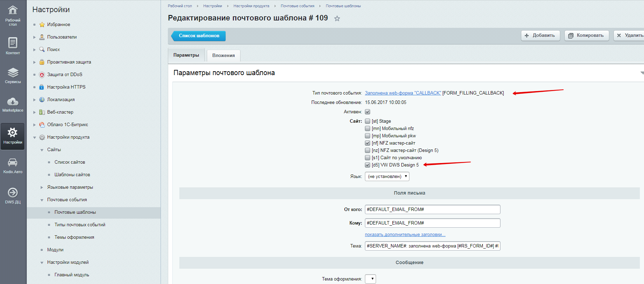Open the Сервисы stack icon
This screenshot has height=284, width=644.
pos(13,73)
